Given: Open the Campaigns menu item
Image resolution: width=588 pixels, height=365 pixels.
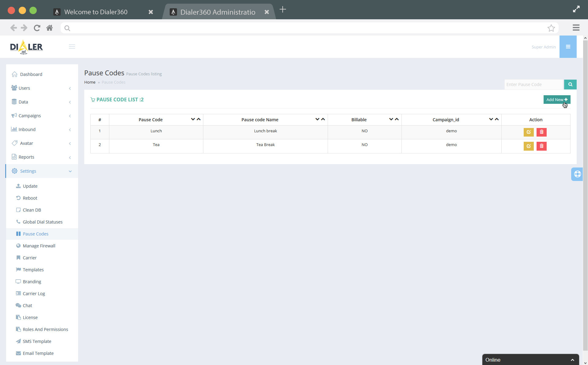Looking at the screenshot, I should (x=30, y=115).
